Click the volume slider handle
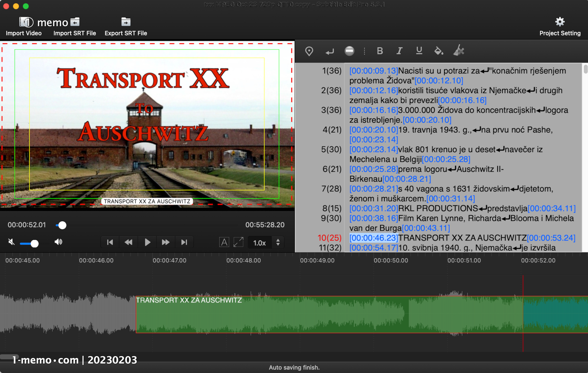The image size is (588, 373). [x=35, y=244]
